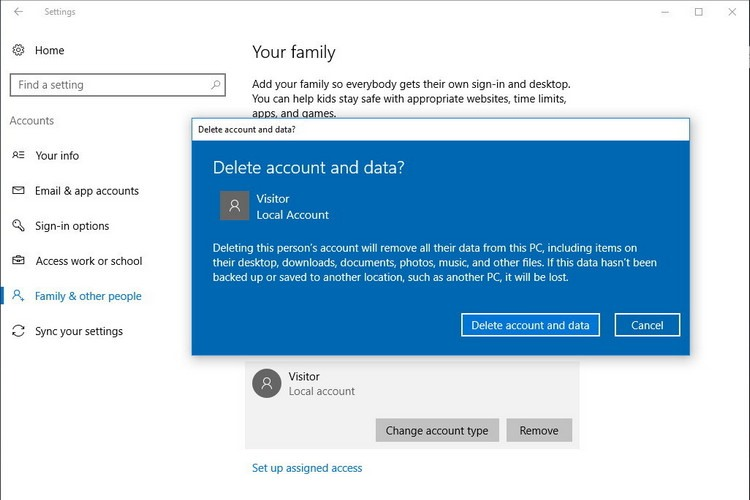Click 'Local account' under Visitor entry
The image size is (750, 500).
[322, 391]
